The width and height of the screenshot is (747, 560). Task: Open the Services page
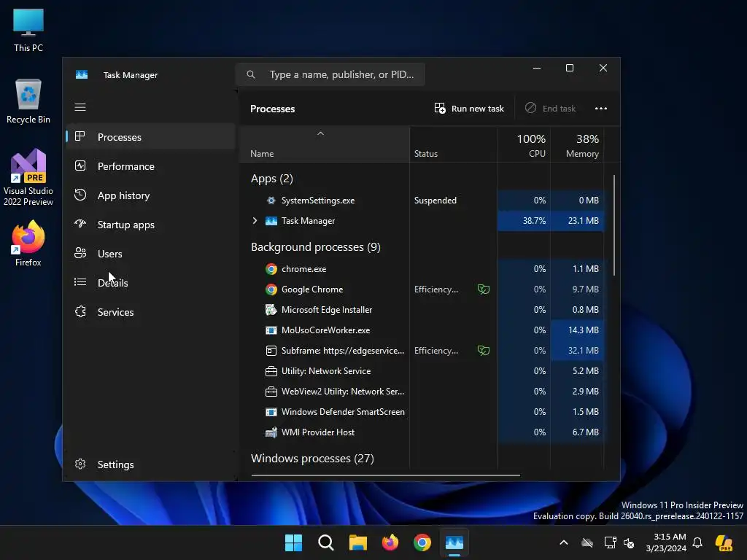pyautogui.click(x=150, y=312)
